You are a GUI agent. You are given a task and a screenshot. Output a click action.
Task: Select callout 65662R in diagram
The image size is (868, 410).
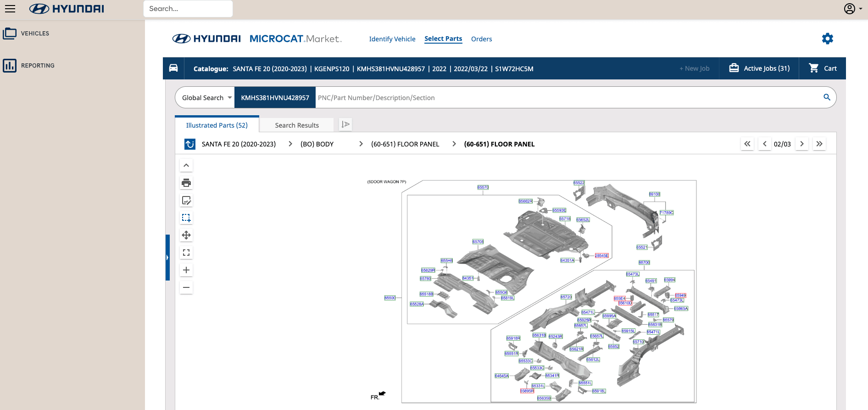526,201
